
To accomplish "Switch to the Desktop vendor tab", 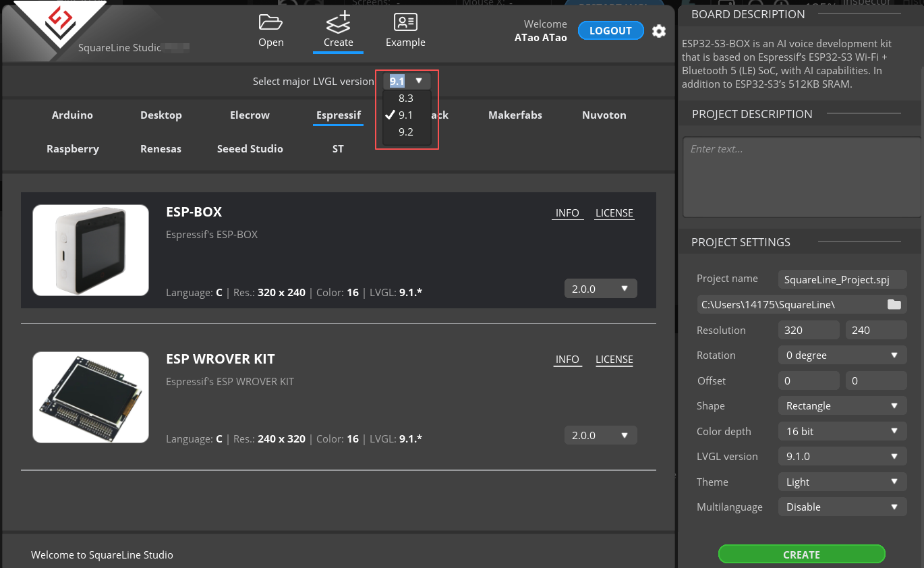I will coord(161,115).
